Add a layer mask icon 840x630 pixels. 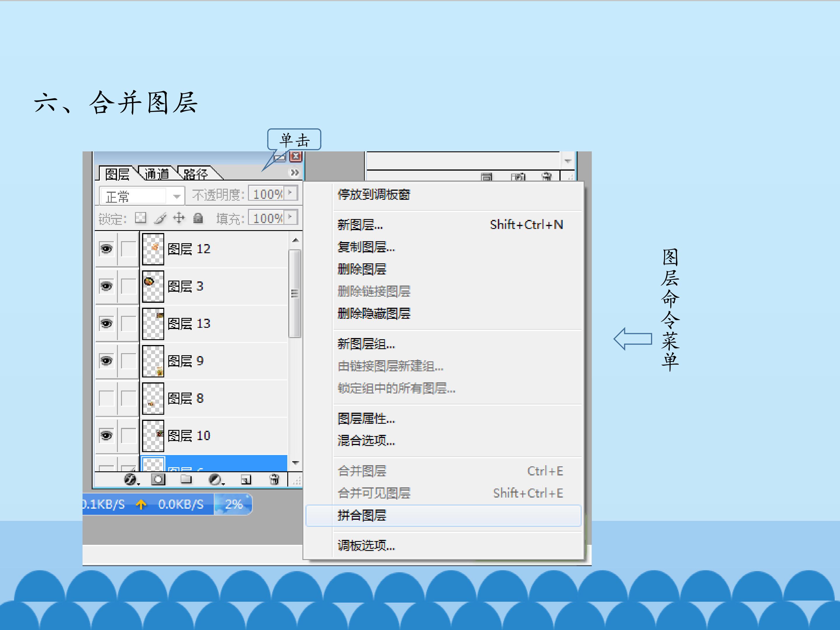[158, 480]
